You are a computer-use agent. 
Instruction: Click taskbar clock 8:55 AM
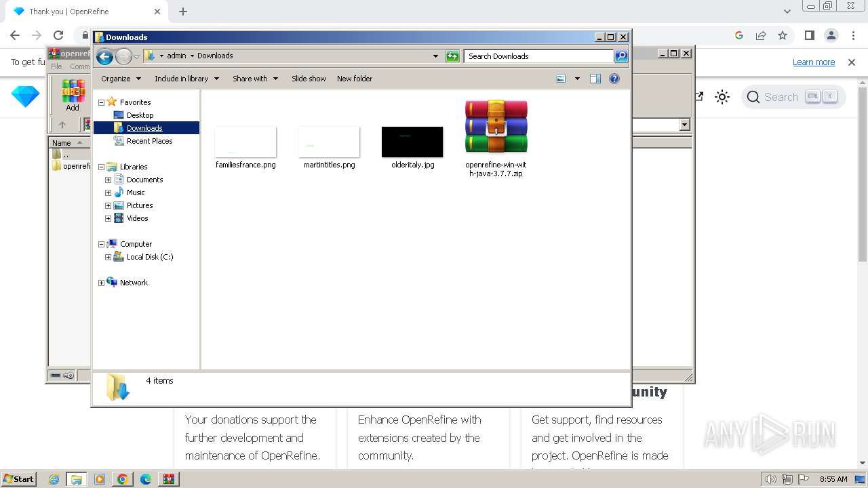833,479
